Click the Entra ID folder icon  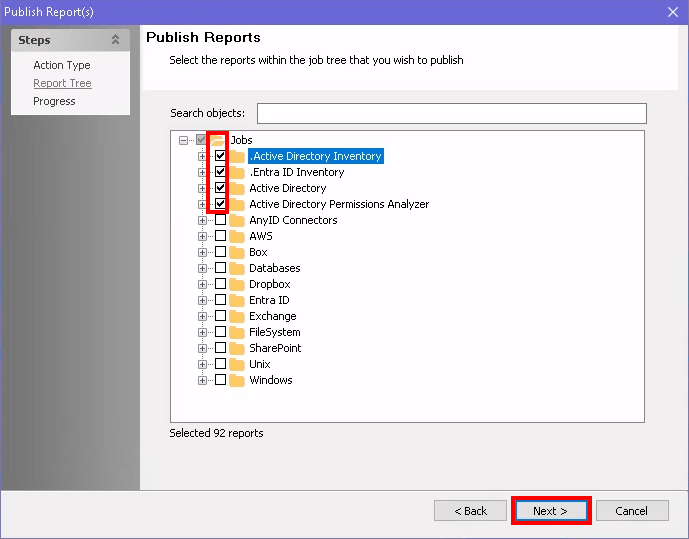point(237,300)
